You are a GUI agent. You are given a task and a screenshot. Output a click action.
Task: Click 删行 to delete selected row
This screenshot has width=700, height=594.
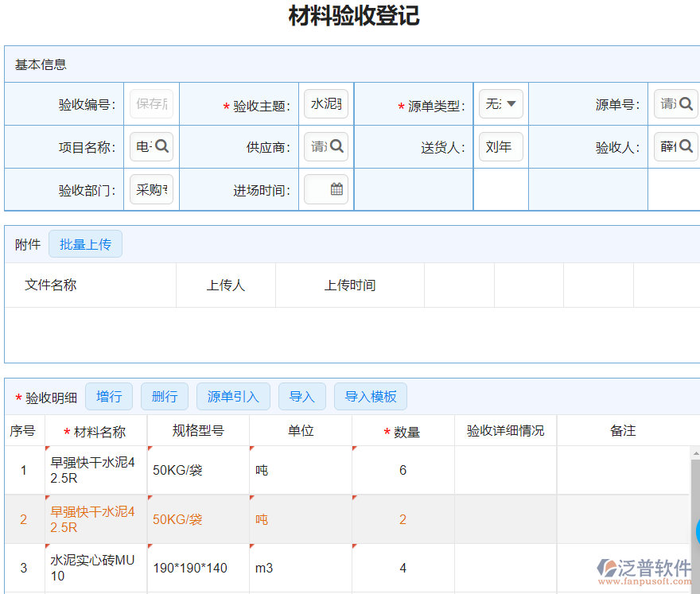coord(165,396)
